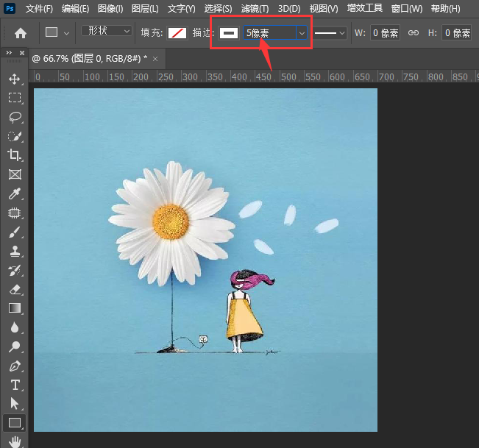Click the Home button in options bar
This screenshot has width=479, height=448.
pos(21,33)
